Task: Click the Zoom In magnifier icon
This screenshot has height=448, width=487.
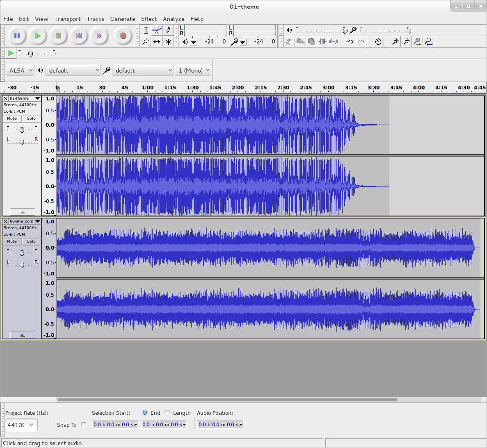Action: tap(395, 41)
